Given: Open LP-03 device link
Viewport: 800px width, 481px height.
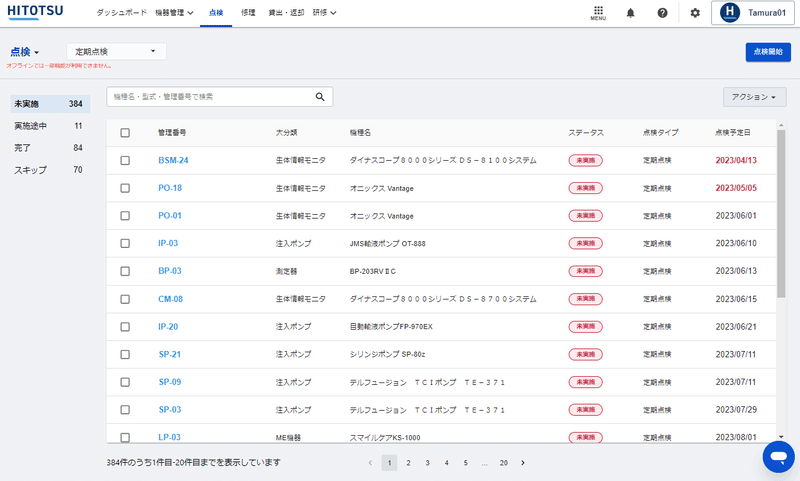Looking at the screenshot, I should pyautogui.click(x=169, y=437).
